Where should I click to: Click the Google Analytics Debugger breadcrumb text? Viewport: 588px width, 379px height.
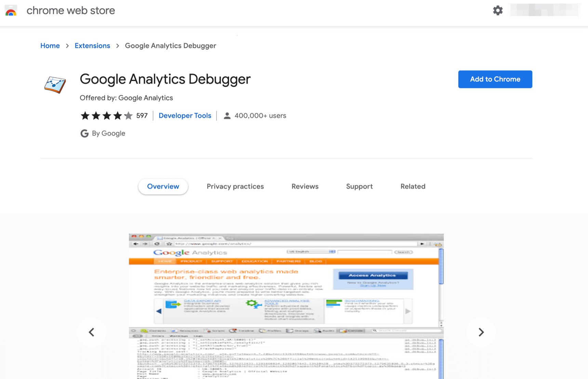click(x=171, y=46)
